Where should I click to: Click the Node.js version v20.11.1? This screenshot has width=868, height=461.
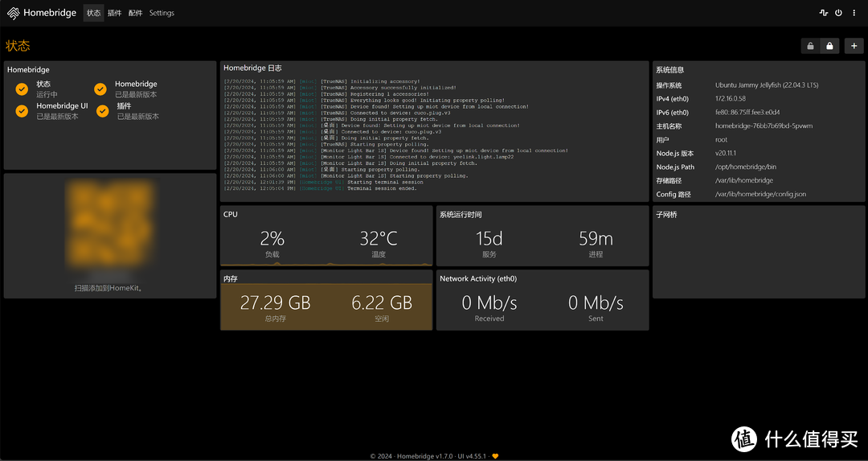coord(726,153)
